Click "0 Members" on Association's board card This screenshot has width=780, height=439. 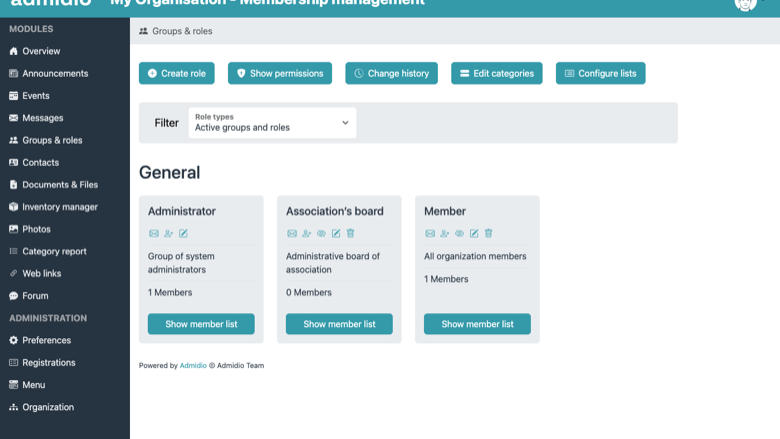point(308,292)
